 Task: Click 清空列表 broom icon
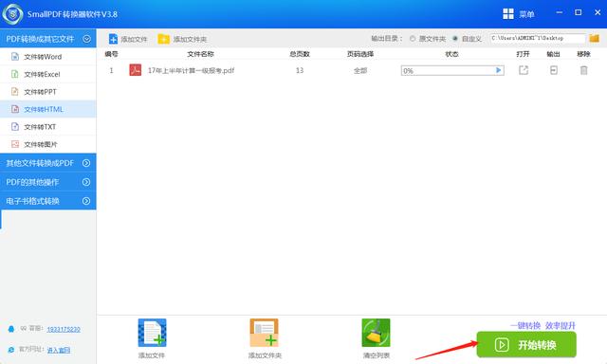(x=376, y=333)
